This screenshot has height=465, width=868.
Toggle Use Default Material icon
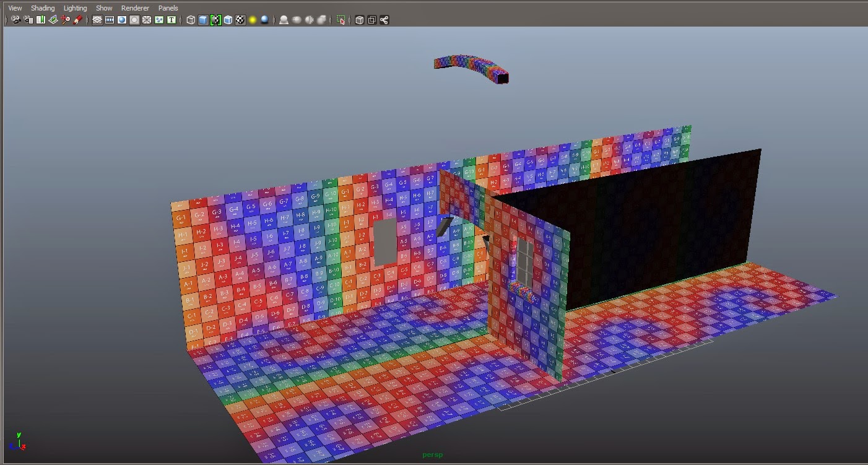215,20
